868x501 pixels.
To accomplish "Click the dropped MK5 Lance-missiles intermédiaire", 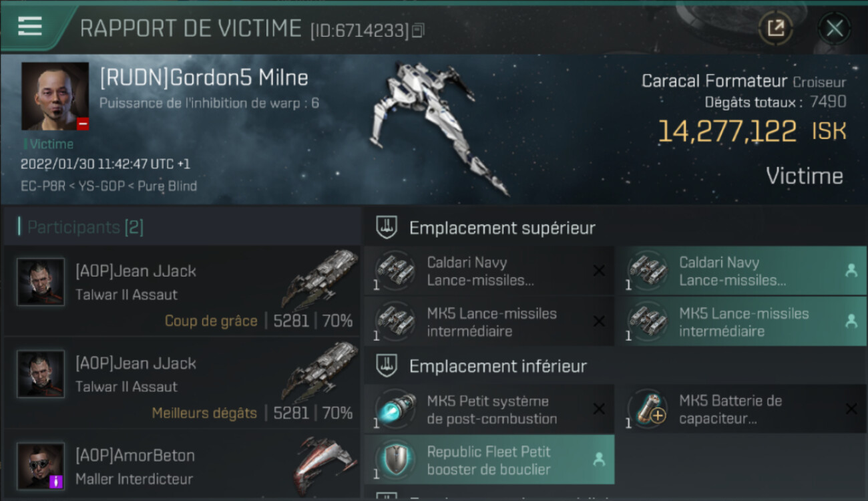I will pyautogui.click(x=741, y=322).
